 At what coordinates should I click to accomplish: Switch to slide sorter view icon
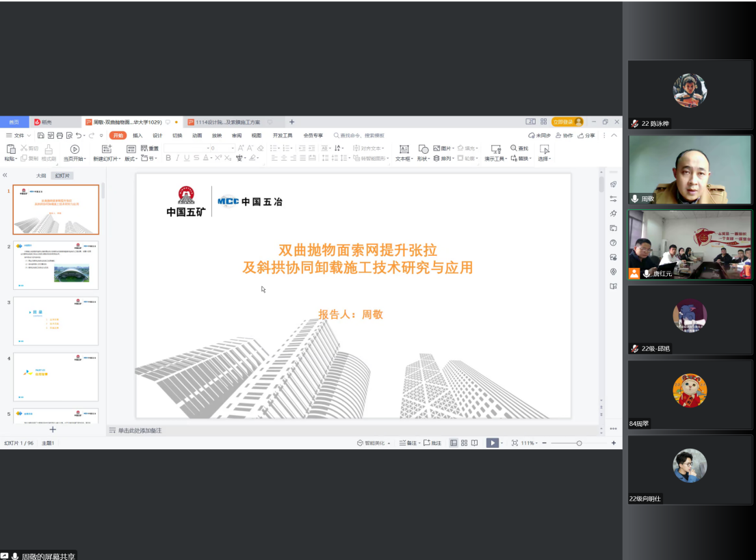pos(465,443)
